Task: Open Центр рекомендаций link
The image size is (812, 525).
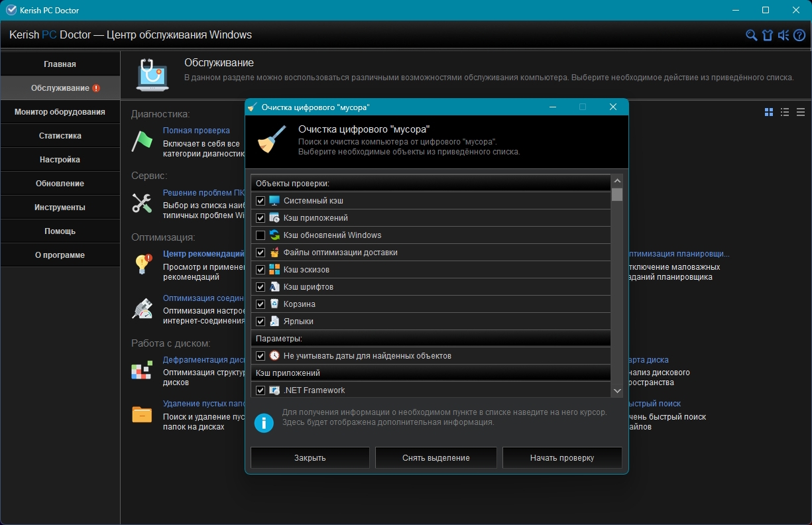Action: coord(203,254)
